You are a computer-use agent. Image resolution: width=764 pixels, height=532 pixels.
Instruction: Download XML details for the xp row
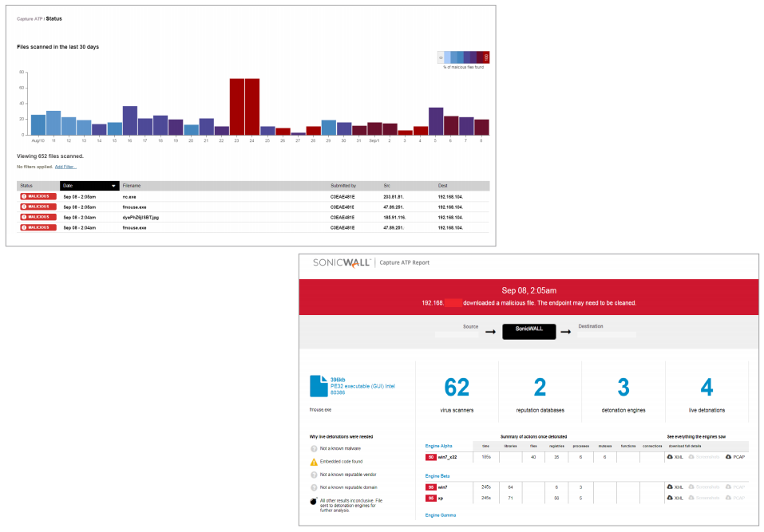[675, 498]
